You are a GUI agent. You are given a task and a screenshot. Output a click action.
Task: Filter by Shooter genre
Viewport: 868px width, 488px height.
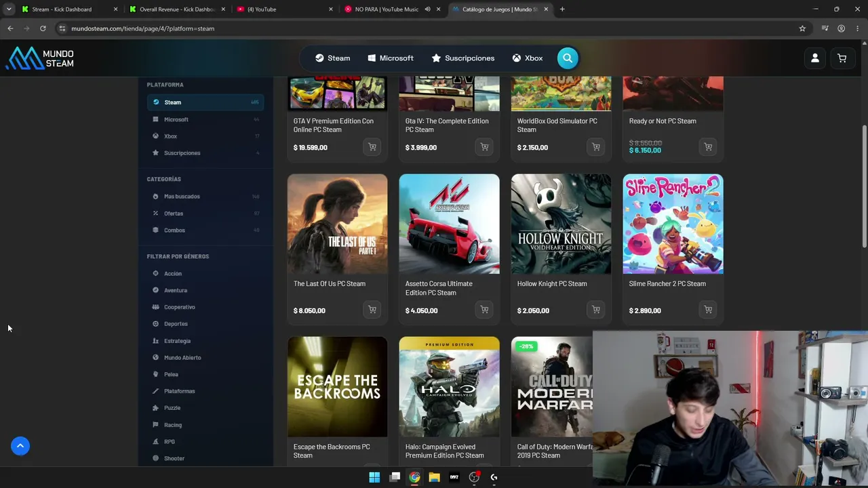[205, 459]
